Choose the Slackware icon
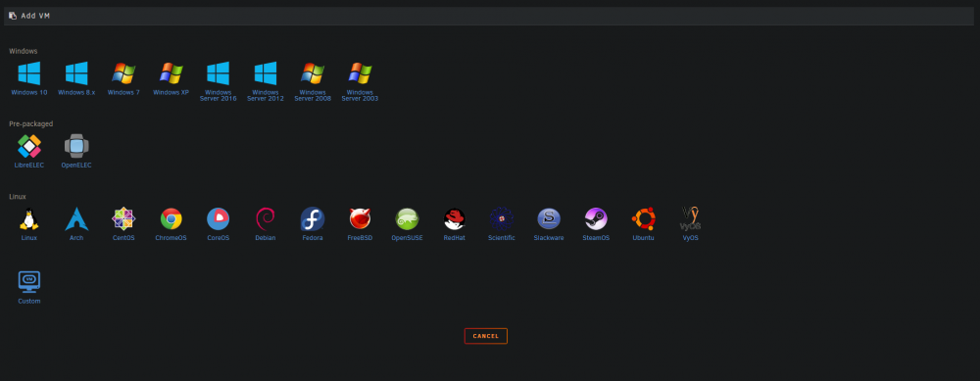This screenshot has height=381, width=980. [x=549, y=219]
